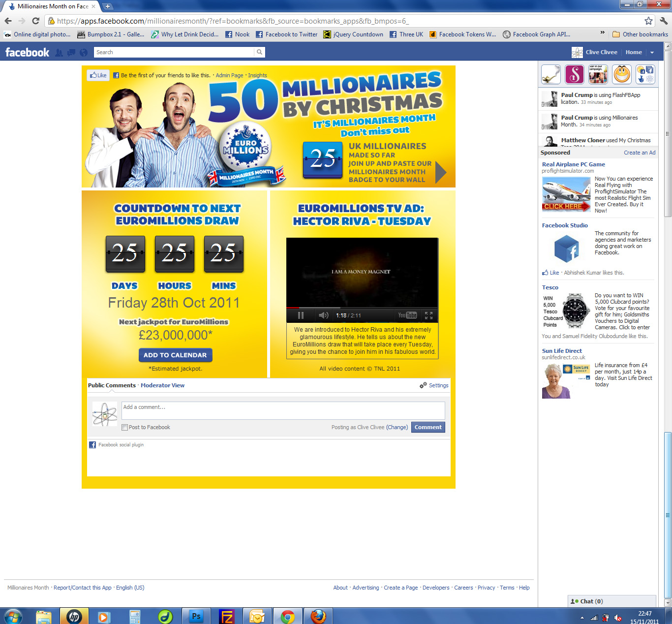The width and height of the screenshot is (672, 624).
Task: Pause the Hector Riva video
Action: tap(301, 315)
